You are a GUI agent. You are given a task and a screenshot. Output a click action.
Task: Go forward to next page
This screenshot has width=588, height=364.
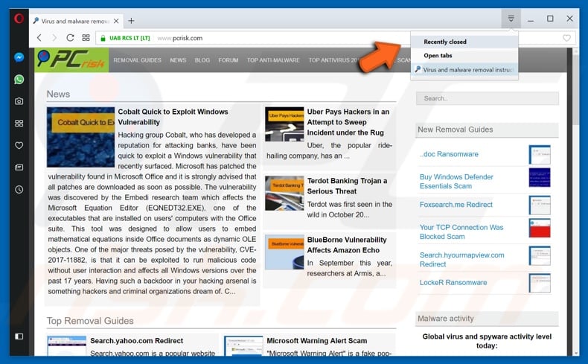pyautogui.click(x=54, y=38)
